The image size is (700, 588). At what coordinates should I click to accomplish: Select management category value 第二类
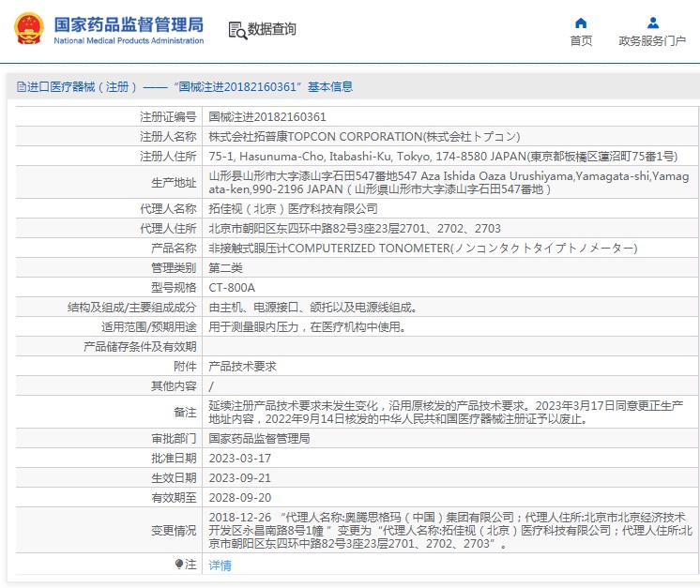pyautogui.click(x=225, y=267)
